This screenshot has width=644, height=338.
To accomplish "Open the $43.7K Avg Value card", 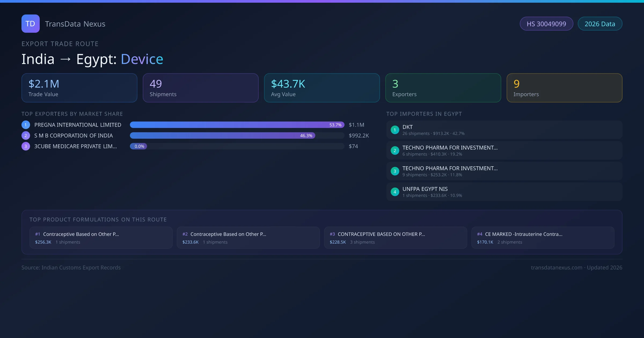I will pos(322,88).
